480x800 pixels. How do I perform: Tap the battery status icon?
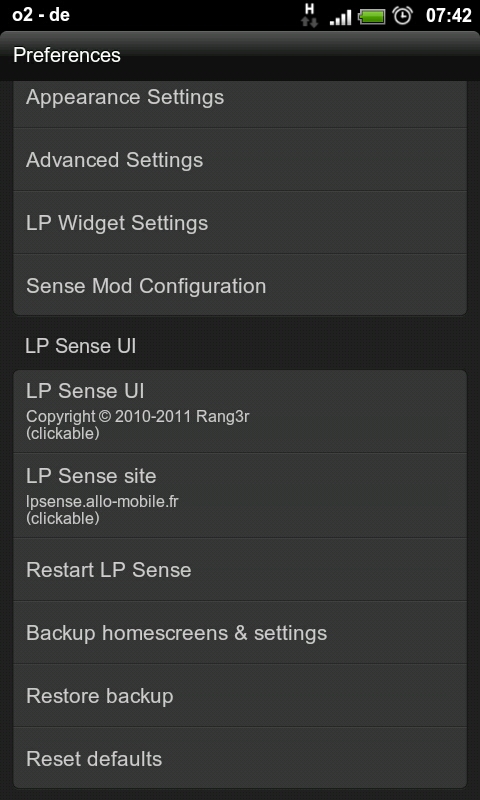372,16
